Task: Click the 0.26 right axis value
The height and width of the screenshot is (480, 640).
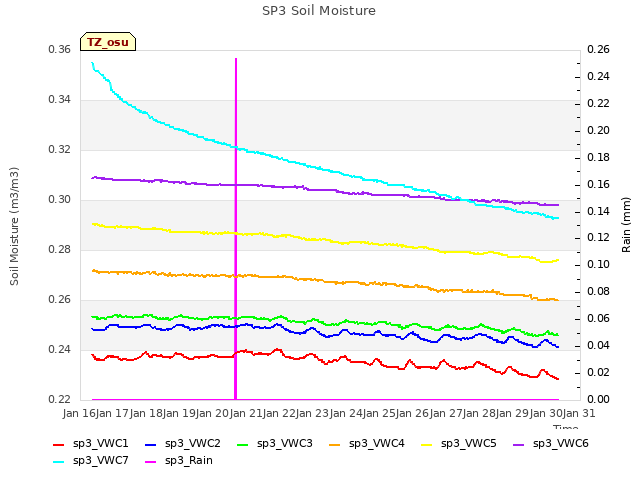Action: (598, 50)
